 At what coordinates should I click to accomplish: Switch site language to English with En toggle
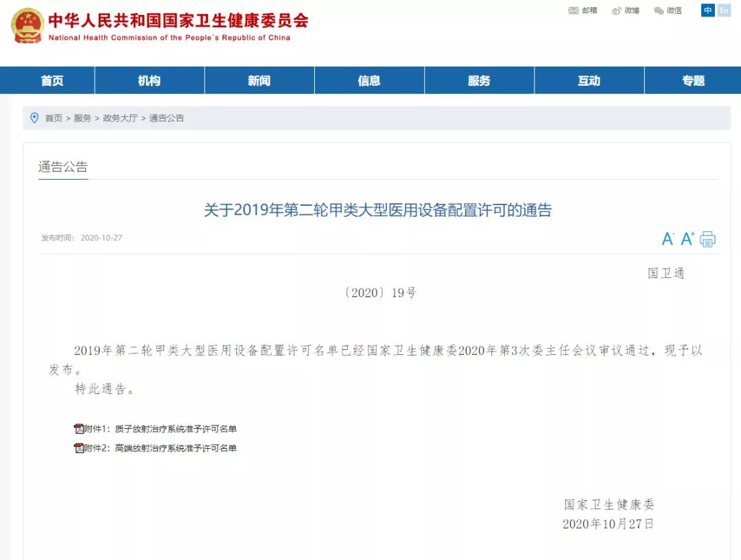tap(724, 10)
